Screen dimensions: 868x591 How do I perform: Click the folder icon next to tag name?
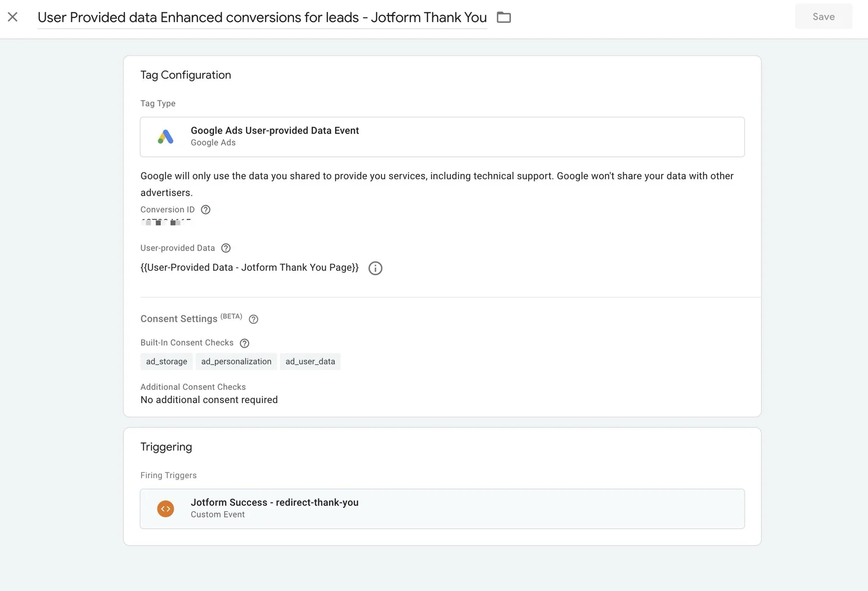503,17
